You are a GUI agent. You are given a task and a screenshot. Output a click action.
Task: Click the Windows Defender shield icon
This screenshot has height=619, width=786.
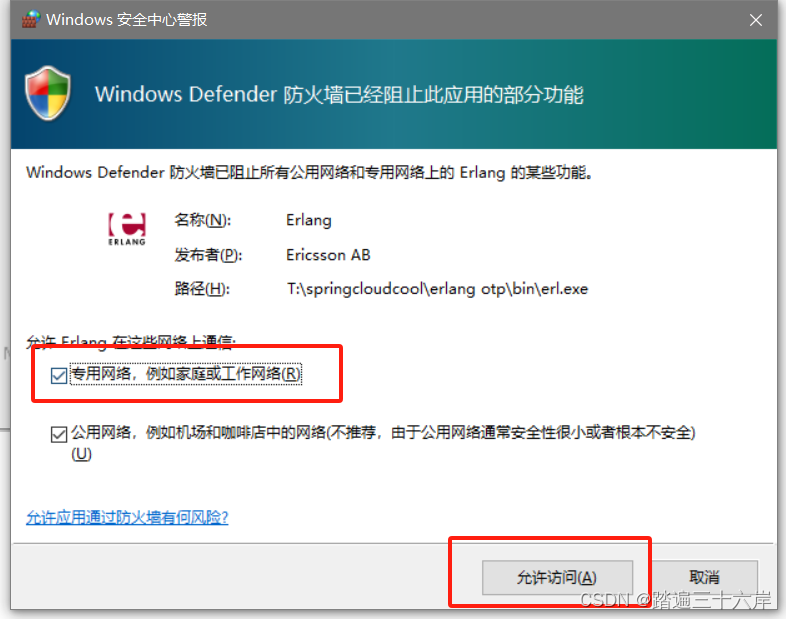click(48, 93)
